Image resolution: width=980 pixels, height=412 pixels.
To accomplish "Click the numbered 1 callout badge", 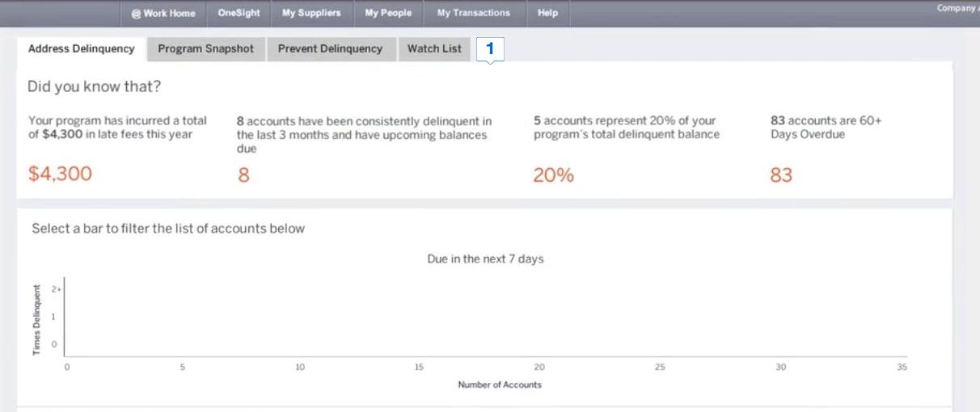I will point(490,49).
